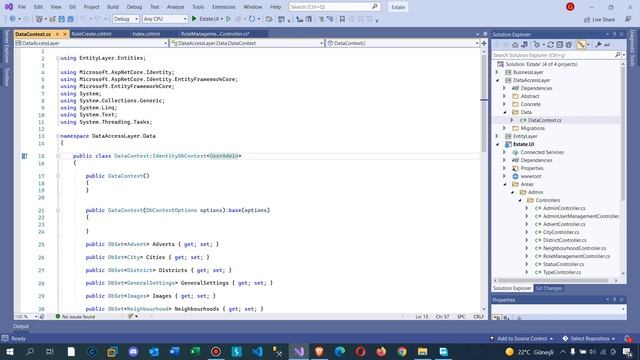Click Start Without Debugging outline play icon

(x=228, y=19)
